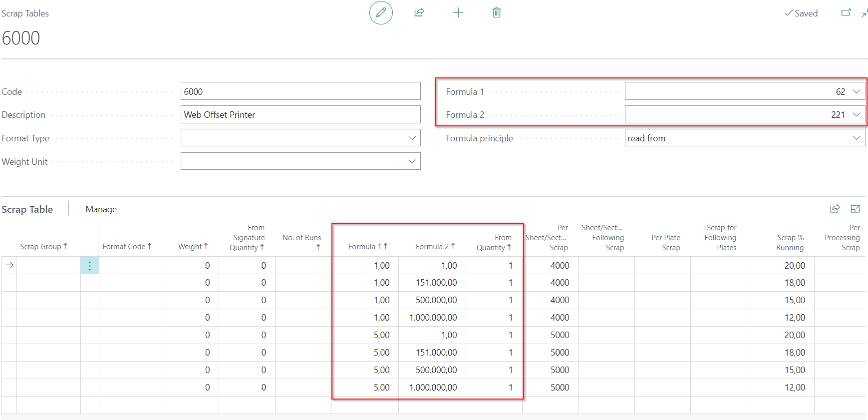Click the New plus icon
The width and height of the screenshot is (868, 420).
point(458,12)
